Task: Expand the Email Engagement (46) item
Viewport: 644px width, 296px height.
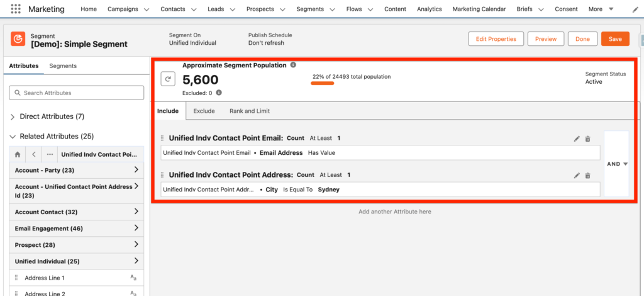Action: [x=136, y=229]
